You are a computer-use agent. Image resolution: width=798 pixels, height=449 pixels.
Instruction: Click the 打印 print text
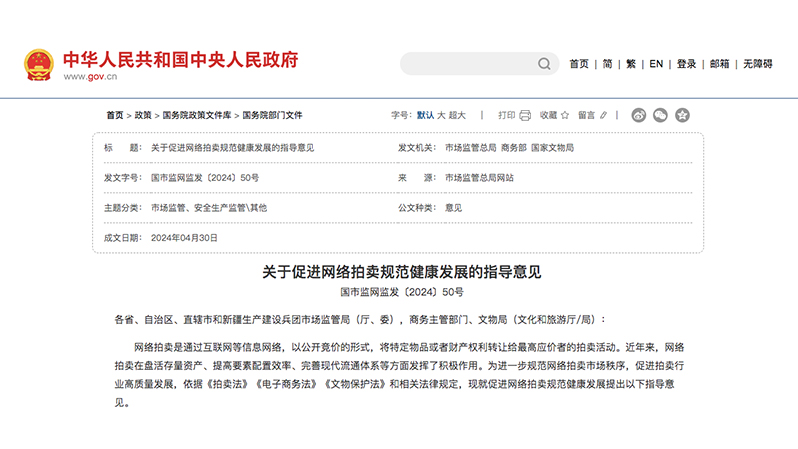(x=506, y=115)
